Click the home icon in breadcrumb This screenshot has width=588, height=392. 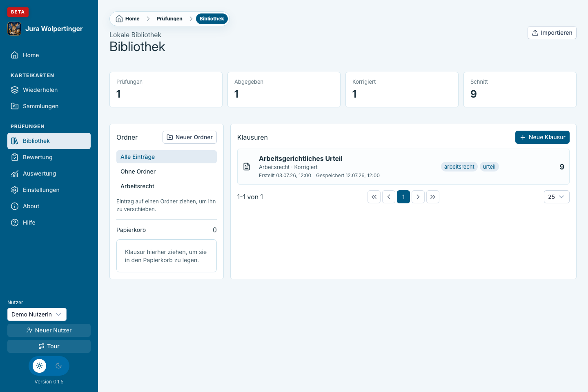[x=119, y=19]
